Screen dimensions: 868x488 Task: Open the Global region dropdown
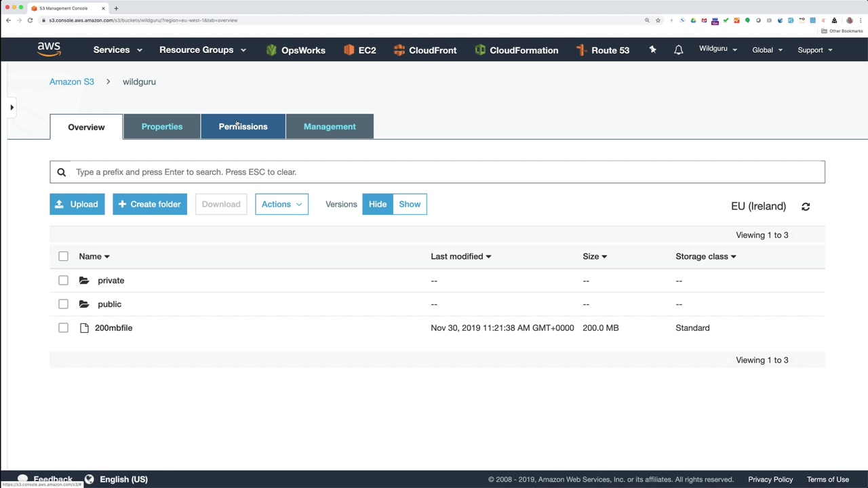coord(767,50)
